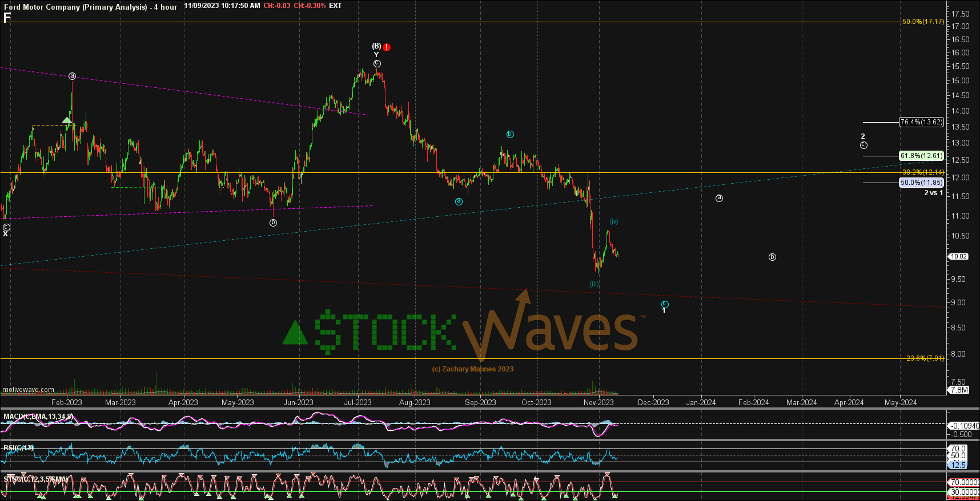Select the white circled a projection near Jan-2024
This screenshot has width=980, height=501.
[x=720, y=198]
